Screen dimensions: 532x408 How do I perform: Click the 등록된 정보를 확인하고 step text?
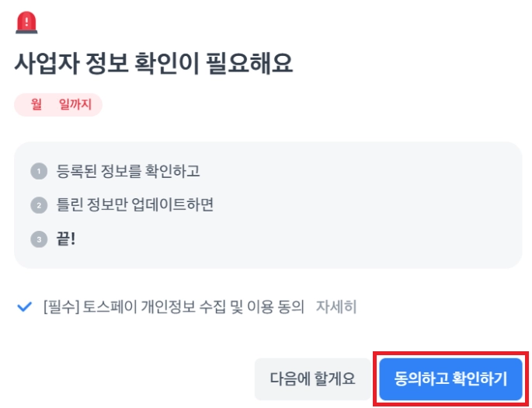click(128, 171)
